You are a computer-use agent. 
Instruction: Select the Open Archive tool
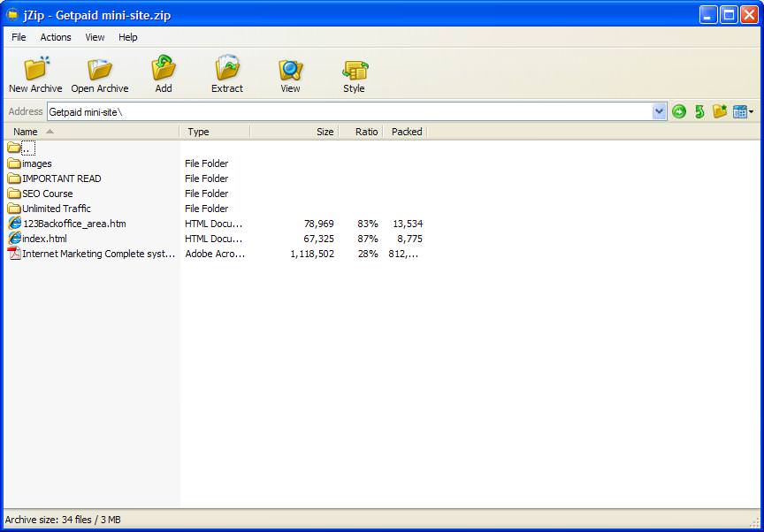[x=99, y=73]
